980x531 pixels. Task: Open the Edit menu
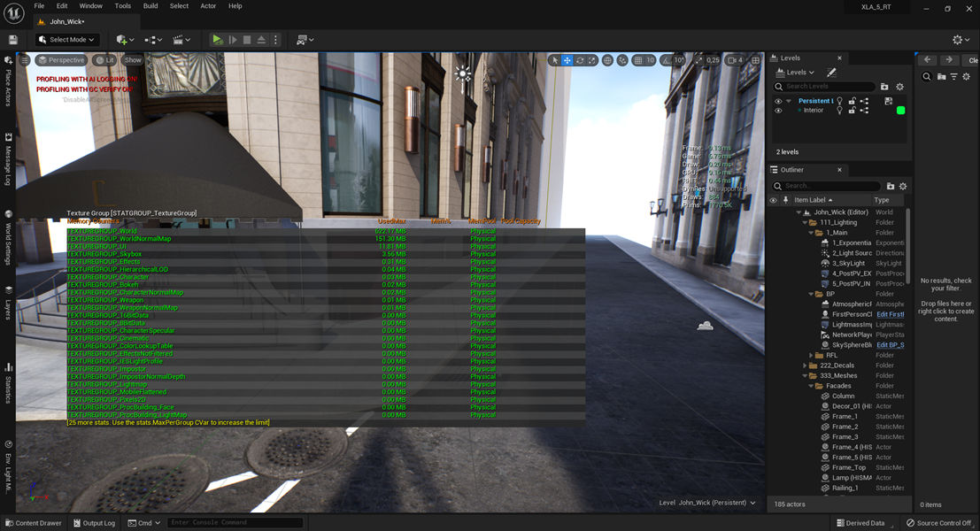click(62, 5)
